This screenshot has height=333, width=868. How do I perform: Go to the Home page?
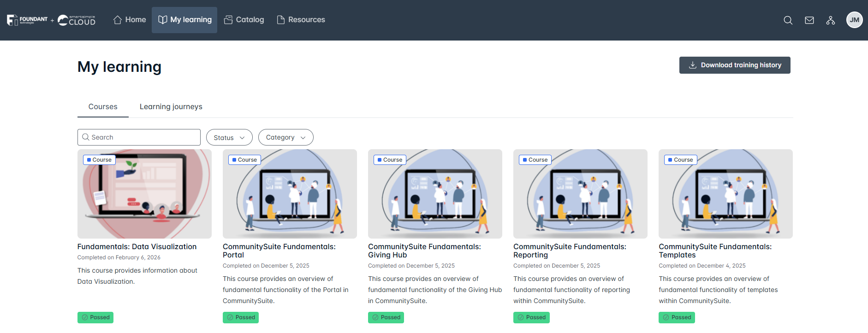point(130,20)
